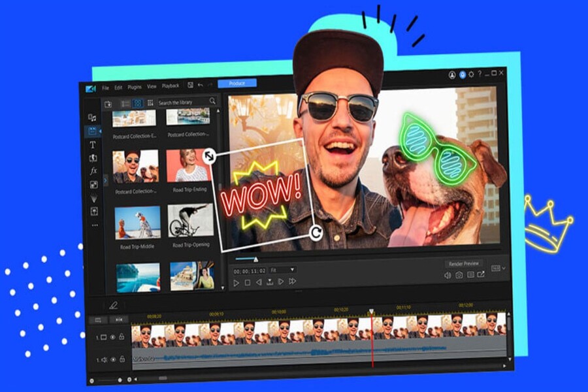The width and height of the screenshot is (588, 392).
Task: Click the Produce button
Action: [x=237, y=83]
